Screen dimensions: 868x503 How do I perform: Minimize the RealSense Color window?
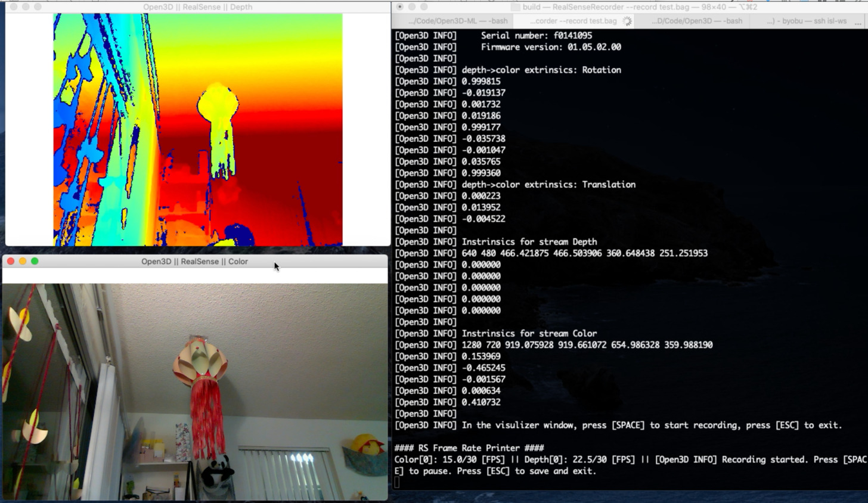pyautogui.click(x=23, y=261)
